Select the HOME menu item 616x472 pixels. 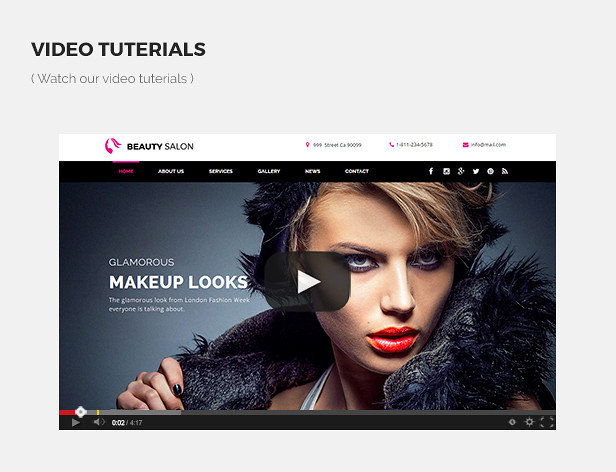(126, 171)
